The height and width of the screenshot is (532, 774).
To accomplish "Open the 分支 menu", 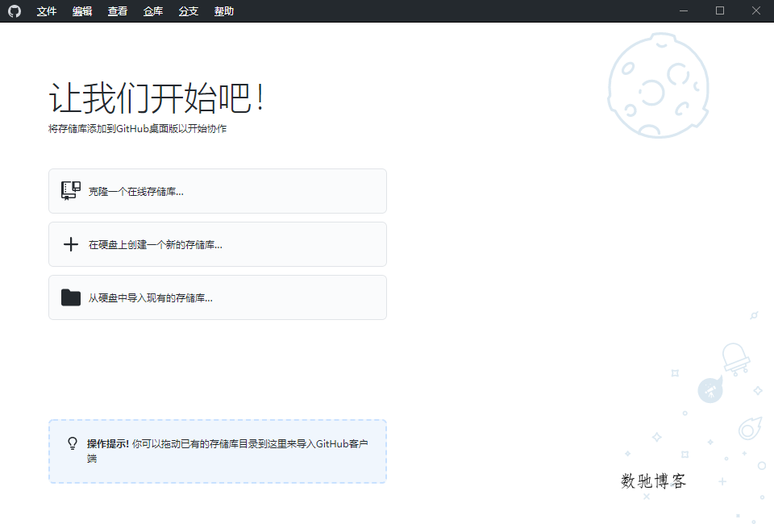I will [x=189, y=10].
